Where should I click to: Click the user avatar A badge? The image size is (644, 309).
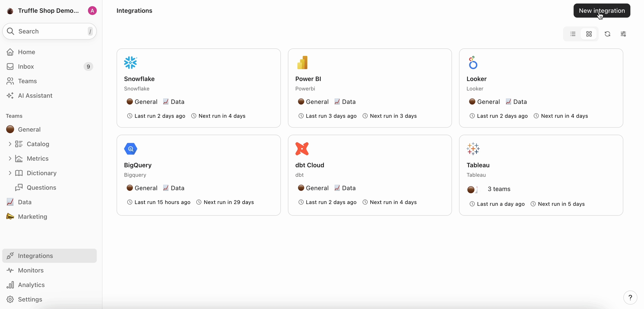92,11
